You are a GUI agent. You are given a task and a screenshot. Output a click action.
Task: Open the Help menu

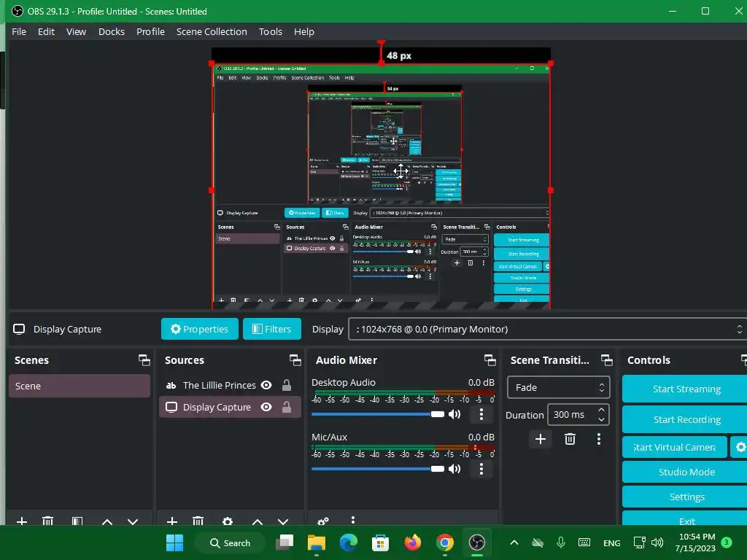304,31
